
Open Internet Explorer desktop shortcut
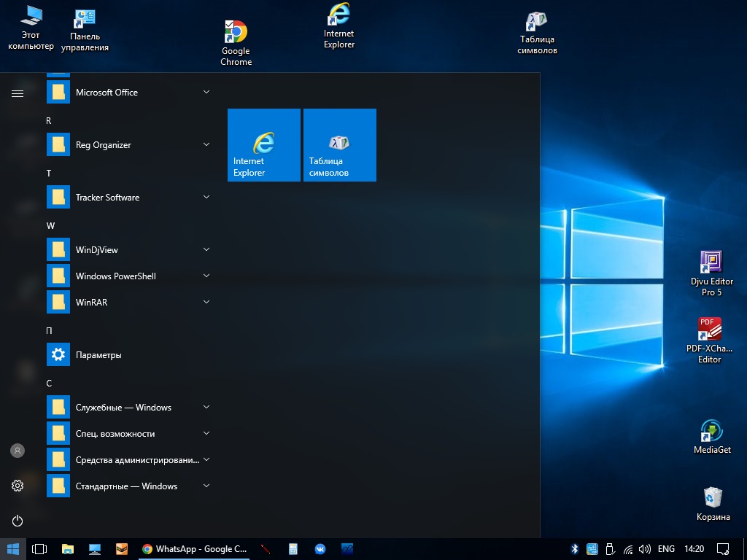[338, 26]
